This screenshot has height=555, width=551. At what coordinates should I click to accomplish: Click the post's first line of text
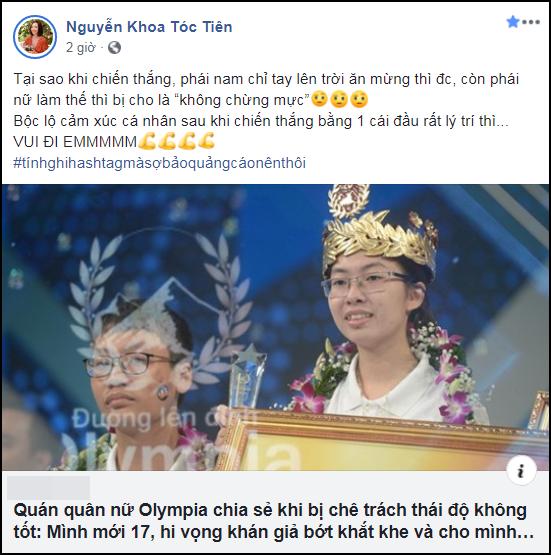266,79
